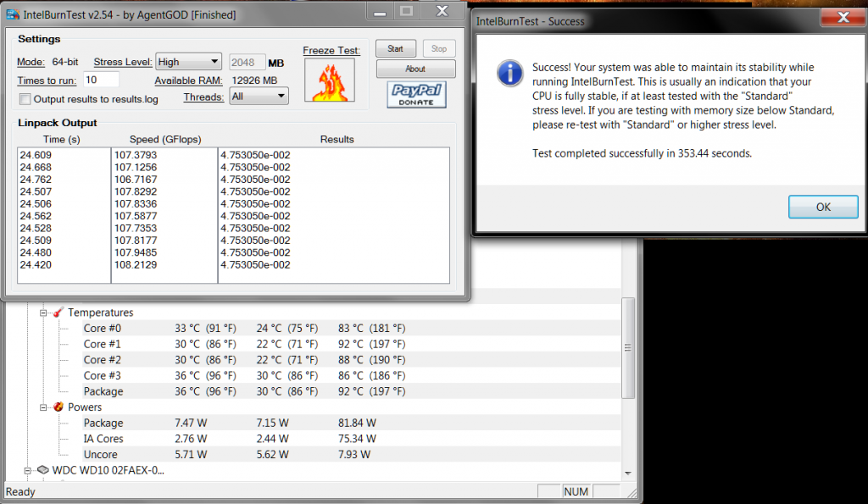Image resolution: width=868 pixels, height=504 pixels.
Task: Click the Temperatures thermometer icon
Action: (58, 313)
